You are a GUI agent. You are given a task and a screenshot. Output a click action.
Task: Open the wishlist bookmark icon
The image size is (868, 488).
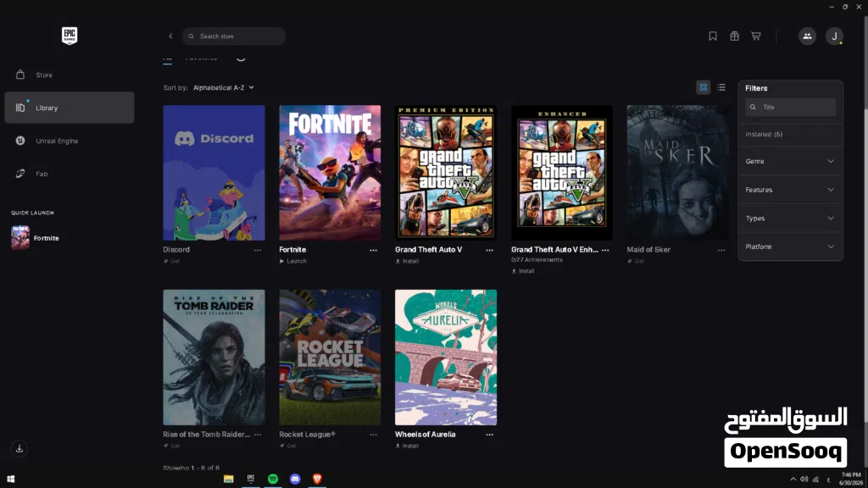tap(713, 36)
